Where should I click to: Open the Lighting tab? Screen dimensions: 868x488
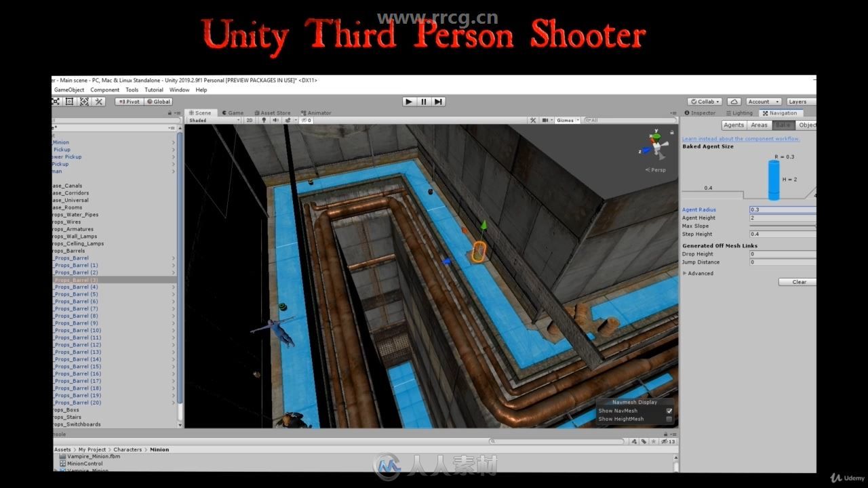(x=739, y=113)
